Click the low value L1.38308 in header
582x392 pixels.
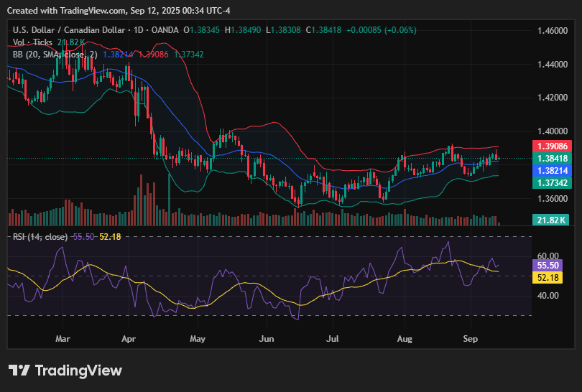(283, 30)
